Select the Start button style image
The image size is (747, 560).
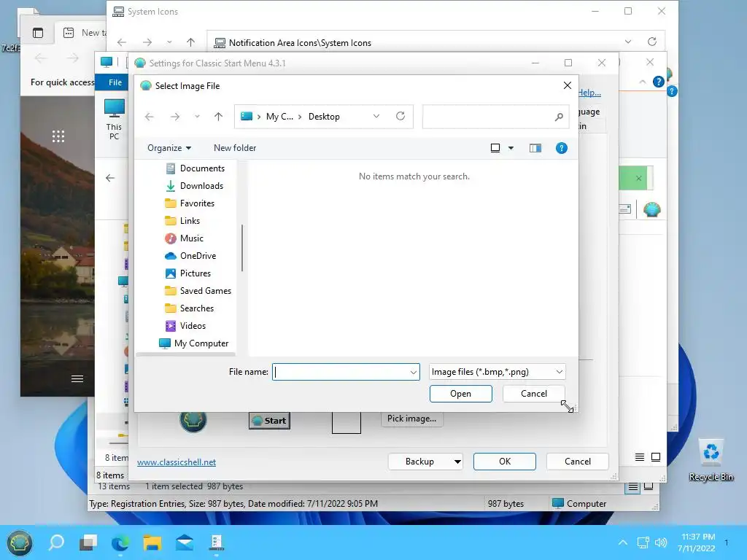(x=270, y=421)
